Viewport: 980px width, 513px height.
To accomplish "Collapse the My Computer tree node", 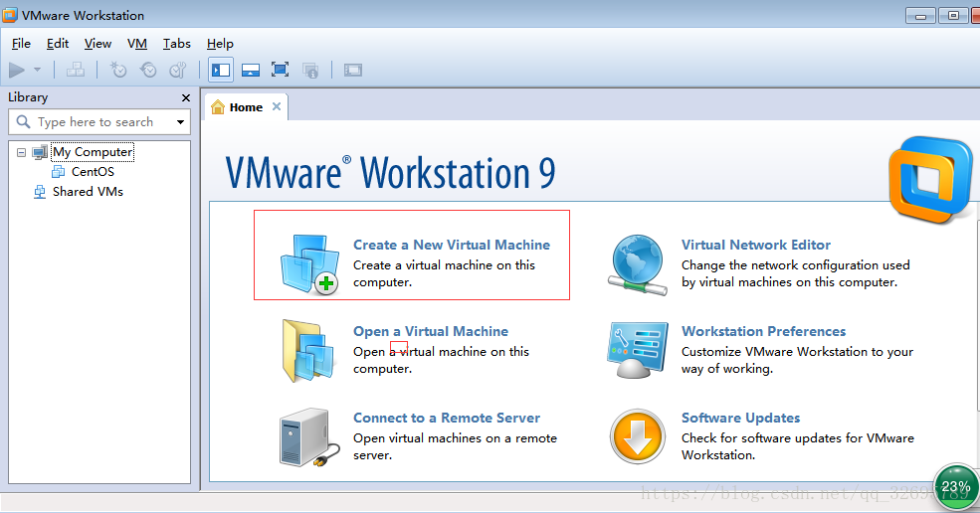I will 21,152.
